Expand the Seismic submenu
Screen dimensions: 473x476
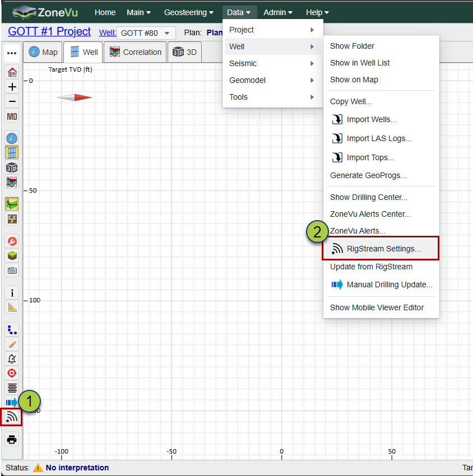(x=272, y=63)
